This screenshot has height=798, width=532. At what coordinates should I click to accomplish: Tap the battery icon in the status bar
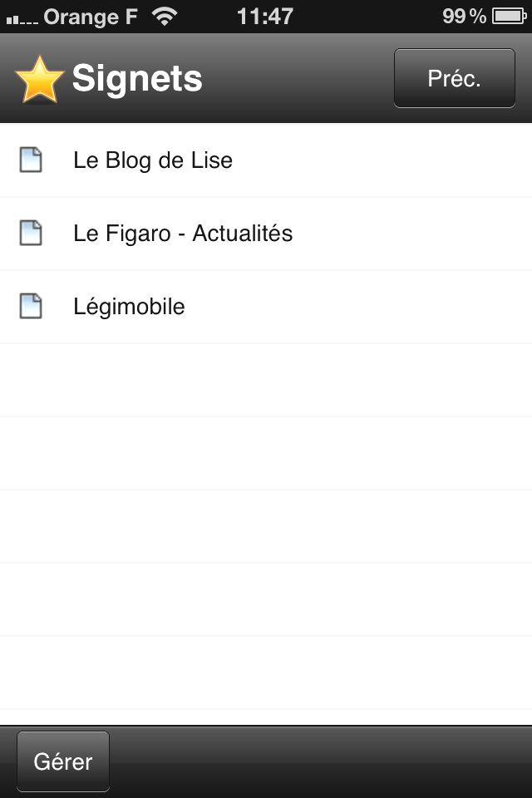click(509, 16)
